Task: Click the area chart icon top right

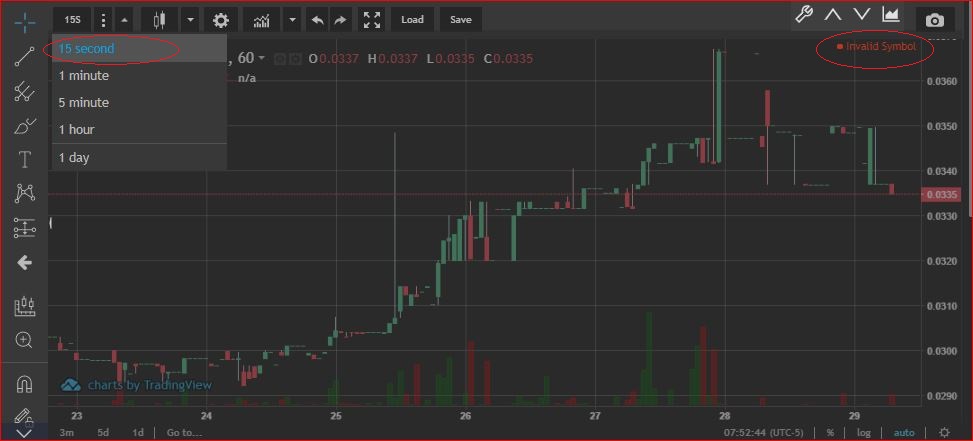Action: pyautogui.click(x=891, y=14)
